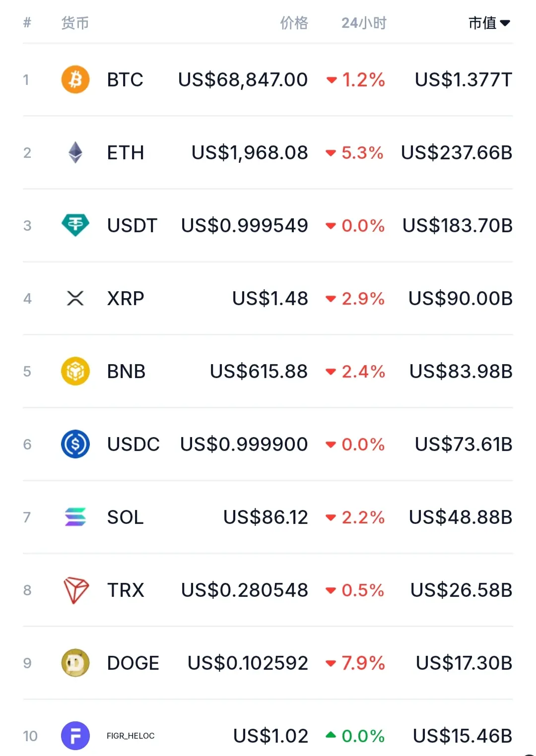536x756 pixels.
Task: Select the Solana striped logo
Action: (x=75, y=517)
